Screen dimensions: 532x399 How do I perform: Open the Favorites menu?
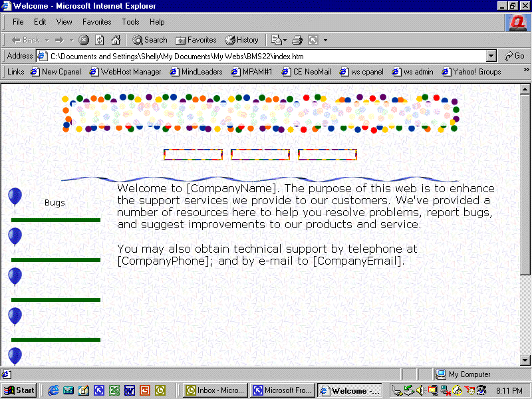pyautogui.click(x=96, y=22)
